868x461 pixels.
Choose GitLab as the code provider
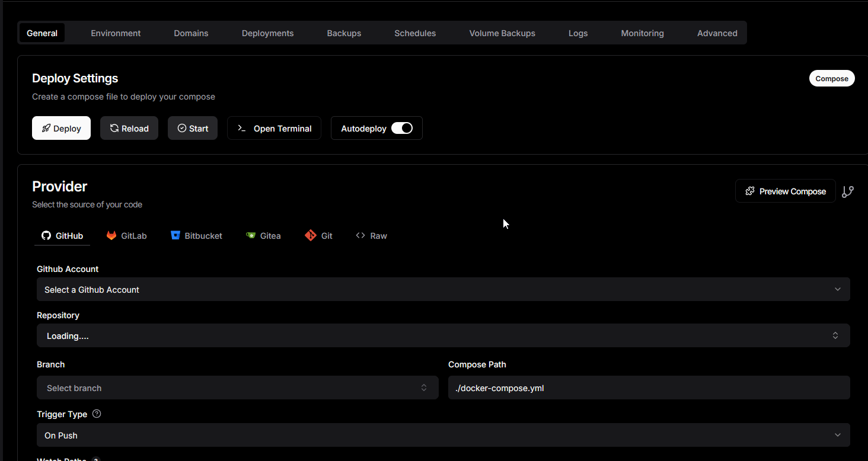click(126, 236)
